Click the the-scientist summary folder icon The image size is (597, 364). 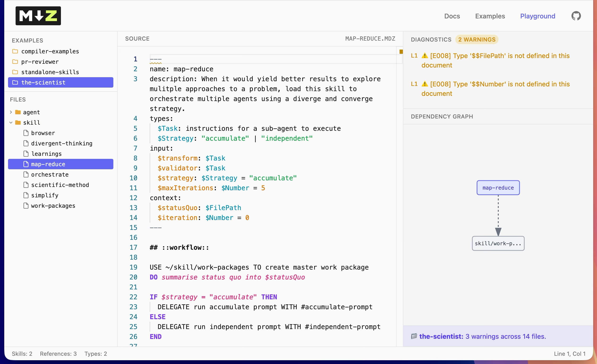coord(414,336)
